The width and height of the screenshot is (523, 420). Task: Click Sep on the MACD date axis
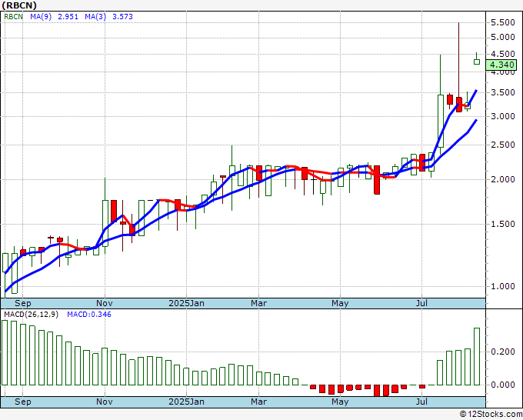(22, 402)
